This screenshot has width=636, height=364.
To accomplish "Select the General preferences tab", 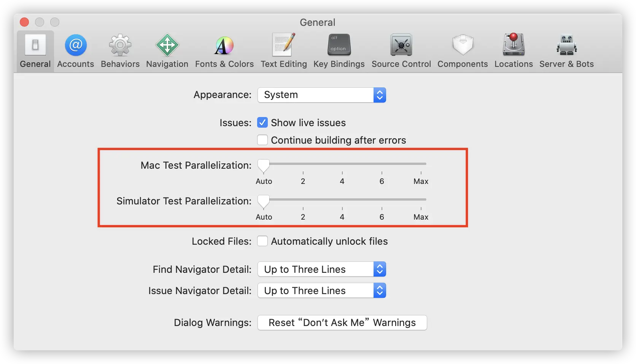I will tap(35, 51).
